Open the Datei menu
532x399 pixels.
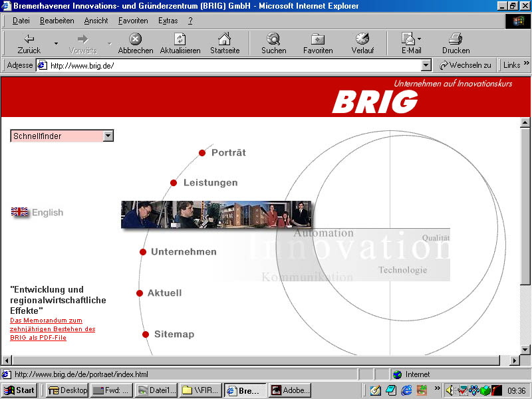(x=21, y=21)
